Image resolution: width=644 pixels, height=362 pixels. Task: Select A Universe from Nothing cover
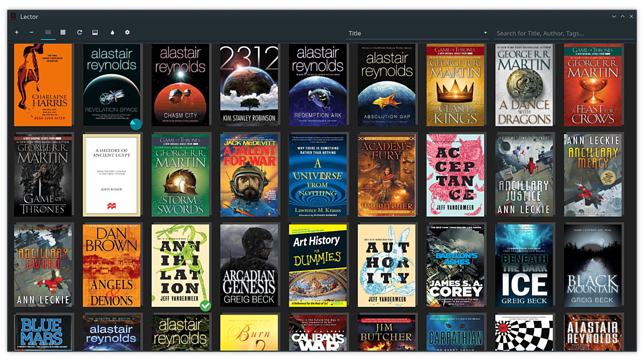point(318,175)
